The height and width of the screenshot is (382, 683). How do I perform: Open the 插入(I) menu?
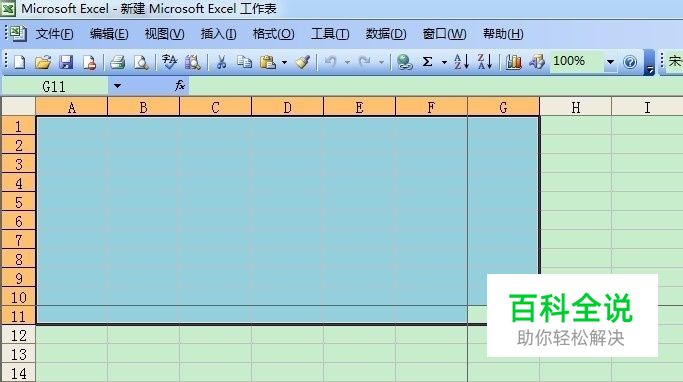[218, 34]
